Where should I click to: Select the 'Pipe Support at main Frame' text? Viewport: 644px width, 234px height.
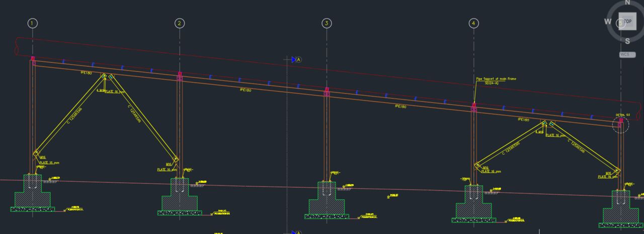click(x=496, y=79)
